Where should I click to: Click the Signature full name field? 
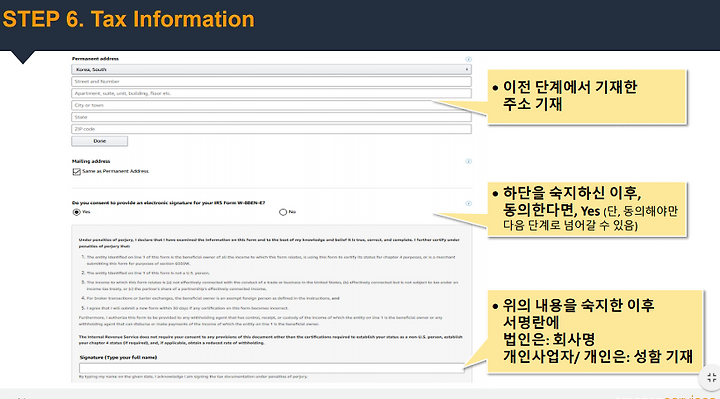pyautogui.click(x=271, y=368)
